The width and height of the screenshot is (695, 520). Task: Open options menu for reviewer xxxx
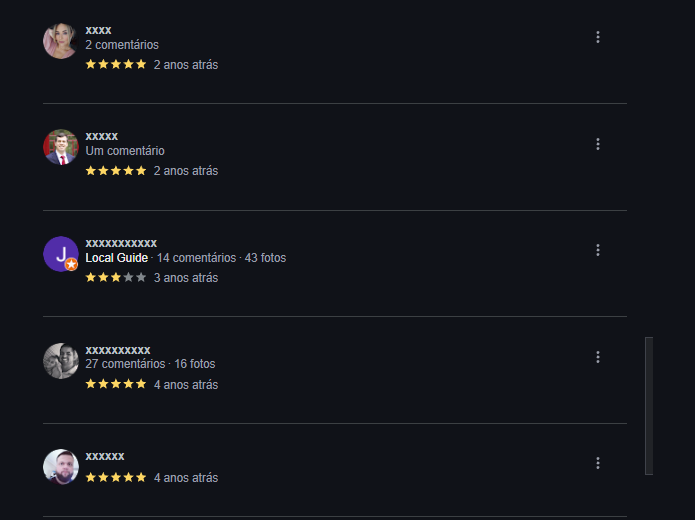click(x=598, y=37)
